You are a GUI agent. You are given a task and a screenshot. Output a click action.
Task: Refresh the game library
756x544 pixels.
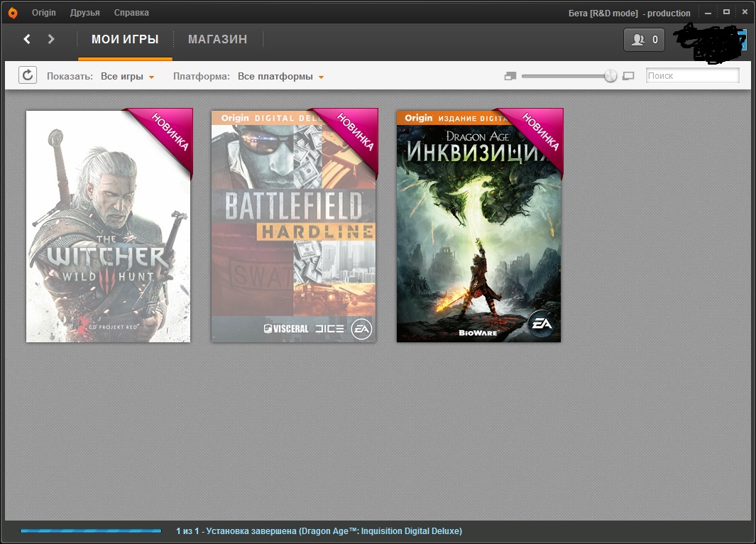tap(28, 75)
